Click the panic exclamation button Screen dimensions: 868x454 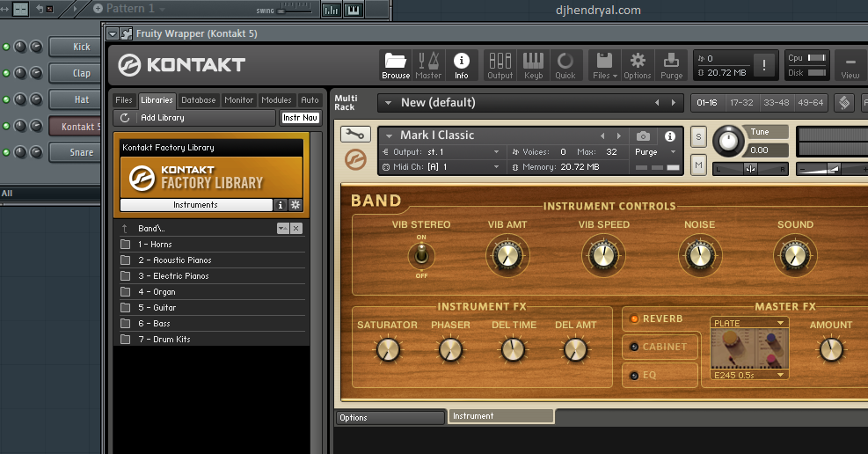pyautogui.click(x=764, y=65)
